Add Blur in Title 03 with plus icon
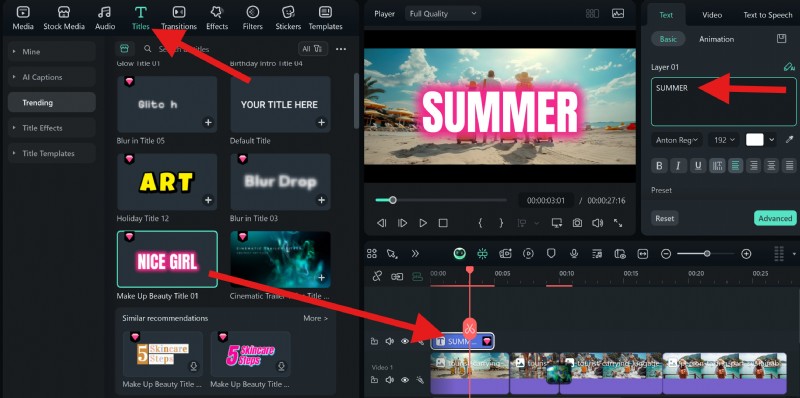800x398 pixels. 321,200
